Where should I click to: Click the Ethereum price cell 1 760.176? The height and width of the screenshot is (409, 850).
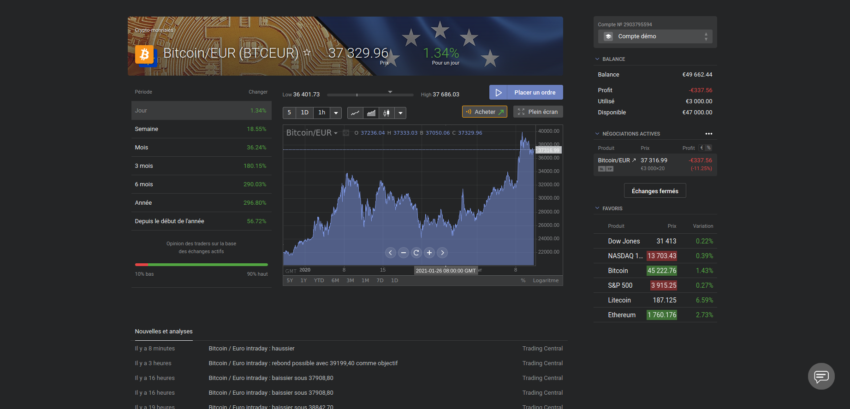pyautogui.click(x=661, y=315)
